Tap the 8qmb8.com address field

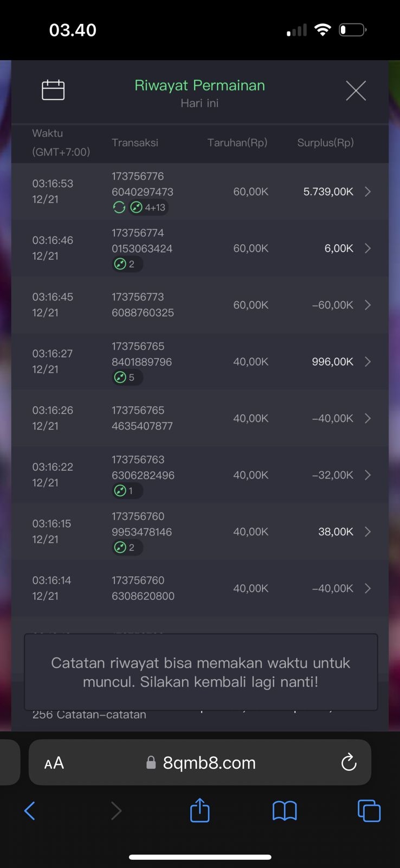pyautogui.click(x=209, y=763)
